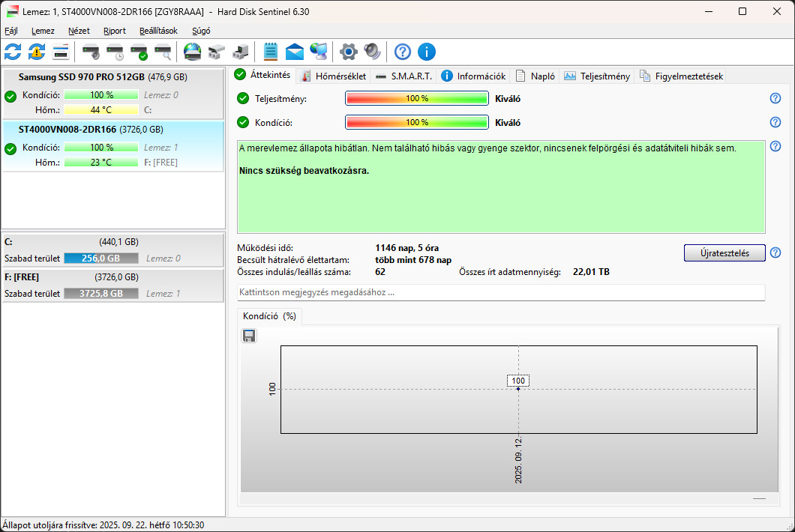Click help icon beside Újratesztelés button
The width and height of the screenshot is (795, 532).
775,253
